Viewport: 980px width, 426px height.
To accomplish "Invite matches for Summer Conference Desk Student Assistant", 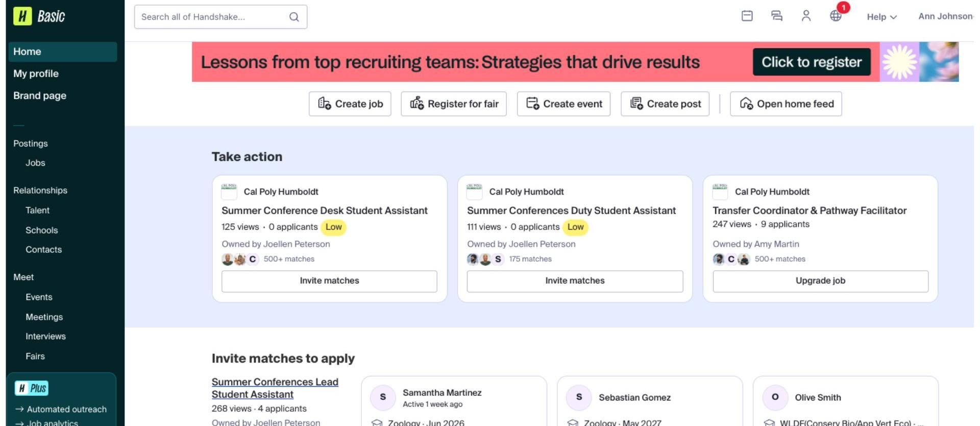I will click(329, 281).
